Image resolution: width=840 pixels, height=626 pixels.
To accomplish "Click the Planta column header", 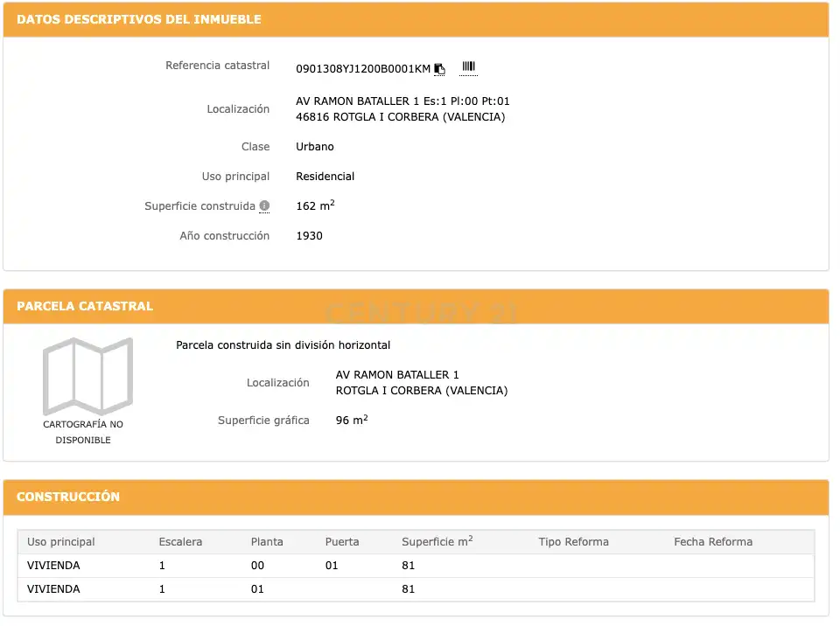I will 267,542.
